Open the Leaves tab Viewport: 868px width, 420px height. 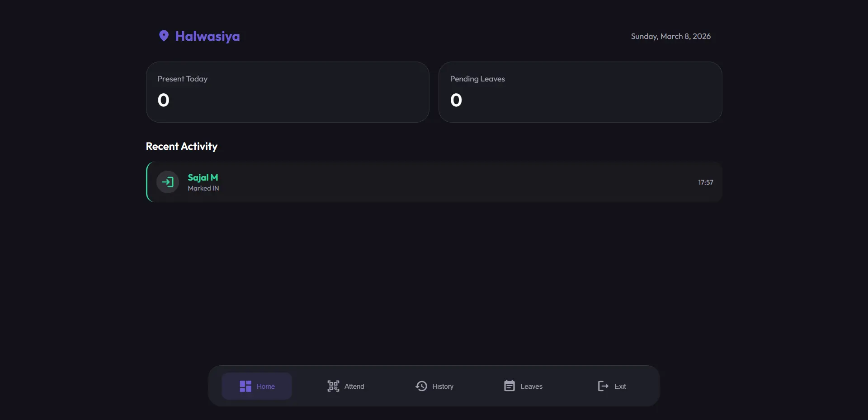tap(523, 386)
